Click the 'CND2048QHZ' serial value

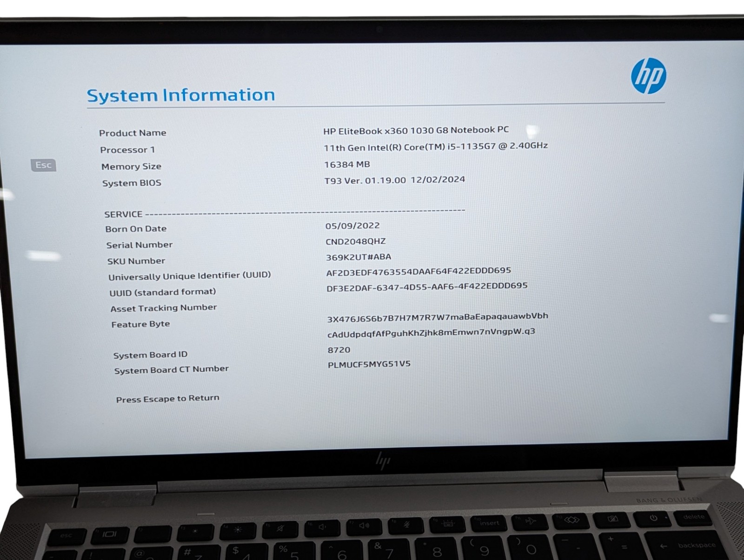point(356,241)
